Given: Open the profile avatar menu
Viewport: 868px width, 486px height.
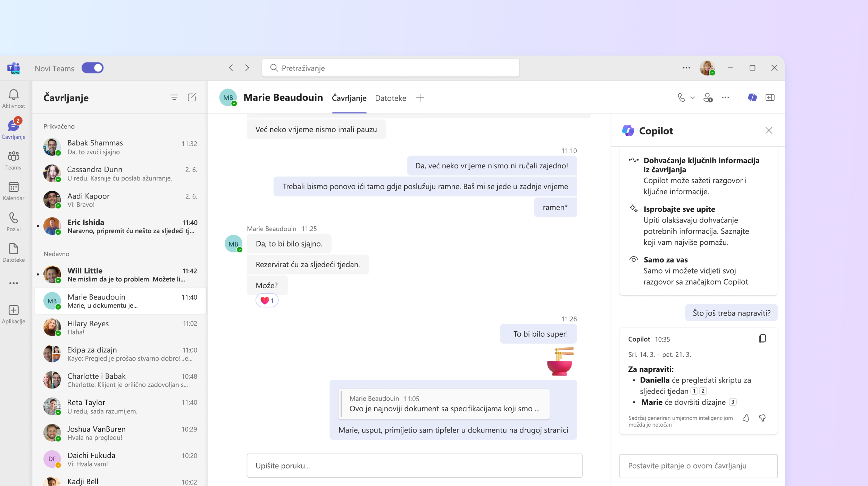Looking at the screenshot, I should pyautogui.click(x=707, y=68).
